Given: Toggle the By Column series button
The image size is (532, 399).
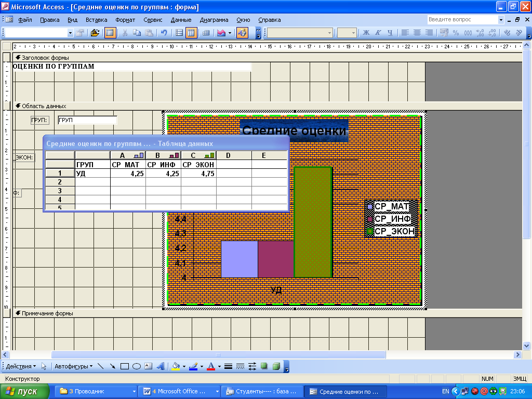Looking at the screenshot, I should point(191,33).
